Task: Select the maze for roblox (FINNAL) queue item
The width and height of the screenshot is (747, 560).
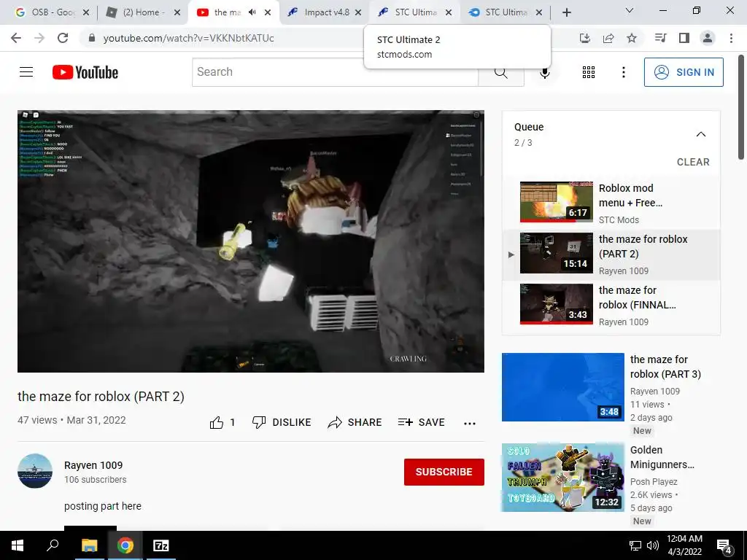Action: 611,306
